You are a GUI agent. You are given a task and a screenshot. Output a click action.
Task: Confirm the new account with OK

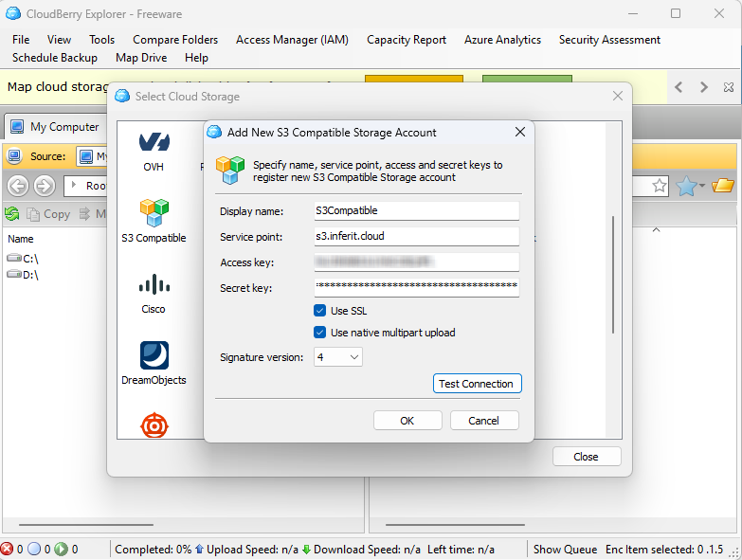coord(407,421)
